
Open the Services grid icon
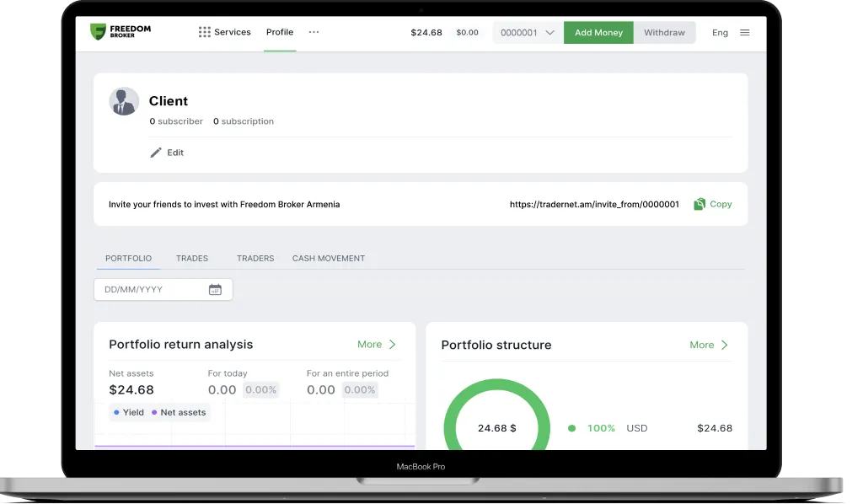tap(205, 32)
